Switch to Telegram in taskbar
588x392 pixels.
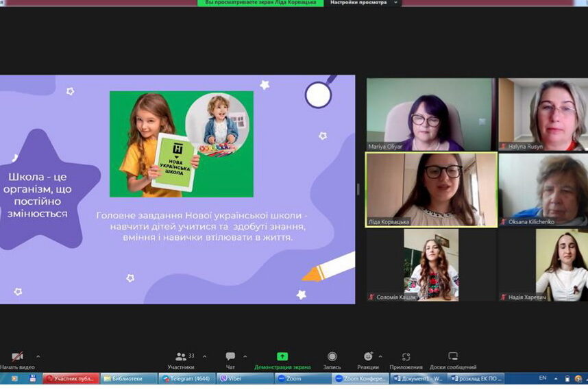pos(187,378)
